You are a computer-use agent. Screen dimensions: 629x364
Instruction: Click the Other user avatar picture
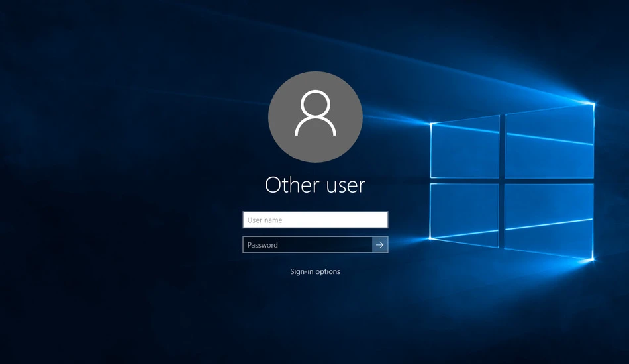click(315, 117)
